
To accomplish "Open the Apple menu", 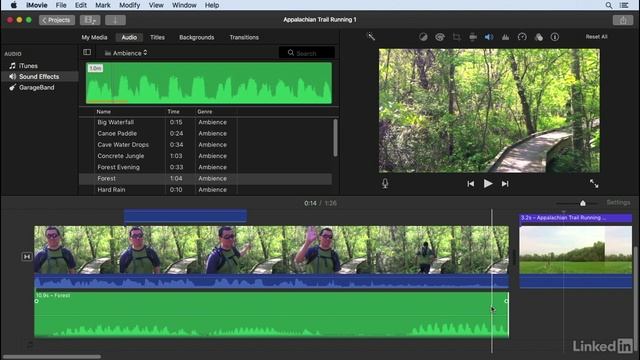I will pyautogui.click(x=13, y=5).
